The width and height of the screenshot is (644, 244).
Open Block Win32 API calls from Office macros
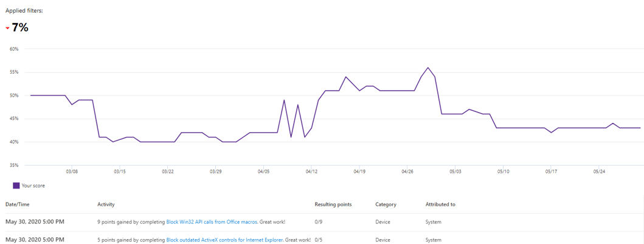[x=212, y=222]
